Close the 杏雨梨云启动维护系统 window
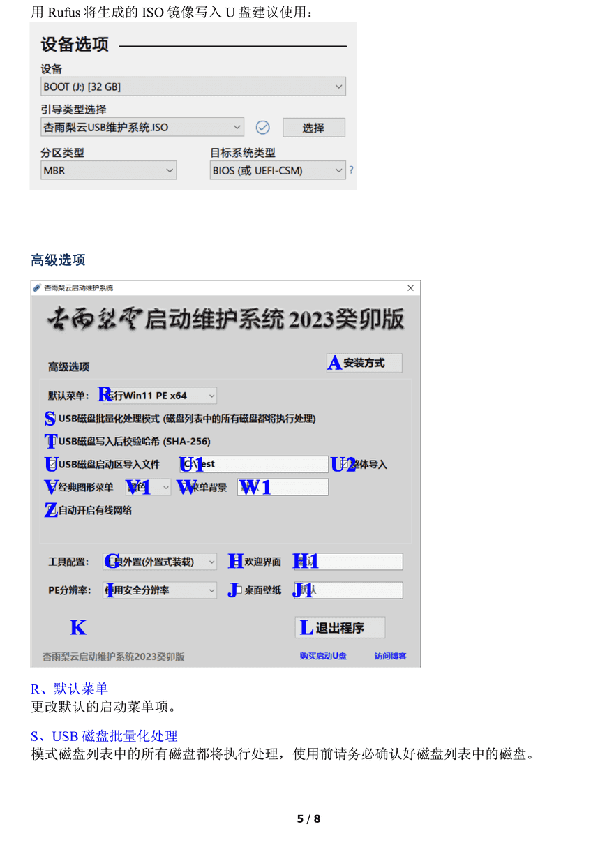The width and height of the screenshot is (614, 868). (x=410, y=288)
